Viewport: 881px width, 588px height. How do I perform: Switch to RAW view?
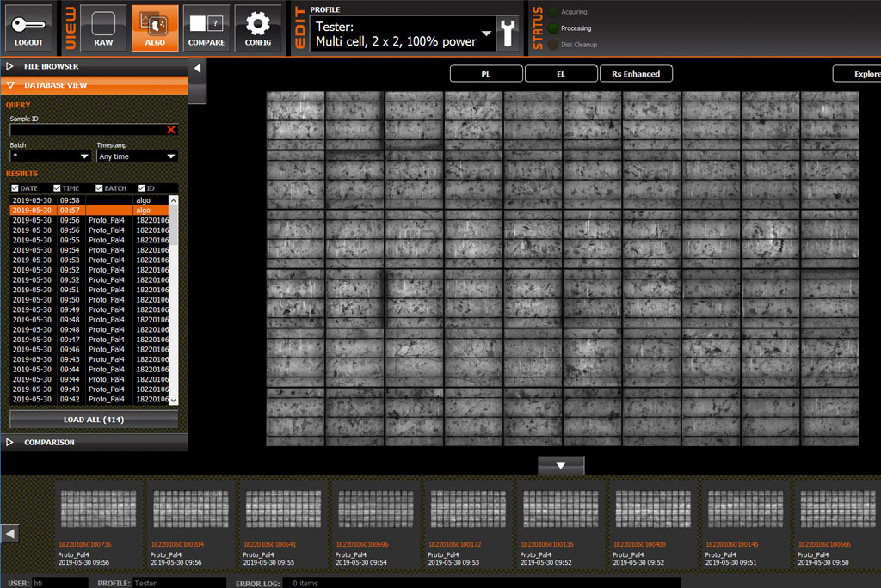103,28
